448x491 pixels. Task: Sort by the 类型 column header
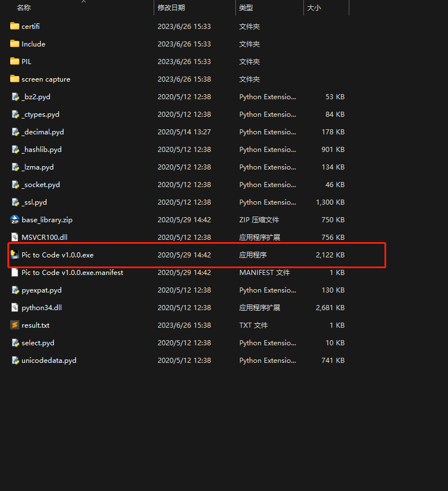(246, 7)
